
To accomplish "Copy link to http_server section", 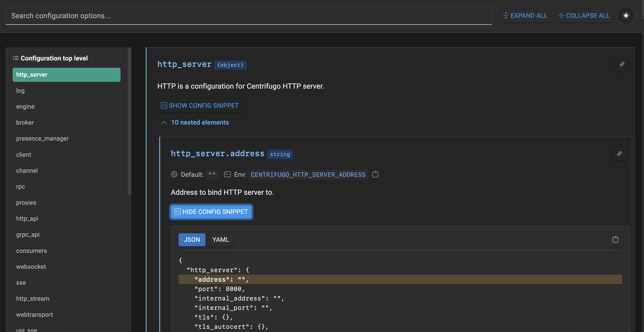I will pyautogui.click(x=622, y=65).
